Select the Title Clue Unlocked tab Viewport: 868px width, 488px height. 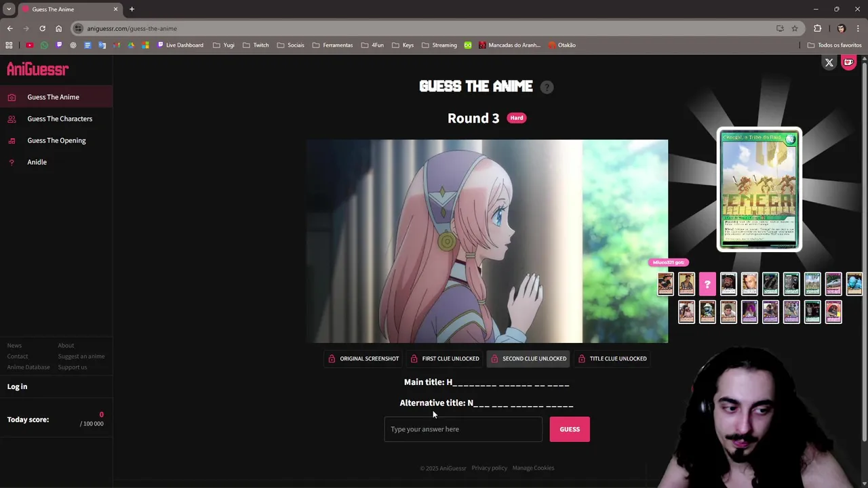[x=612, y=359]
